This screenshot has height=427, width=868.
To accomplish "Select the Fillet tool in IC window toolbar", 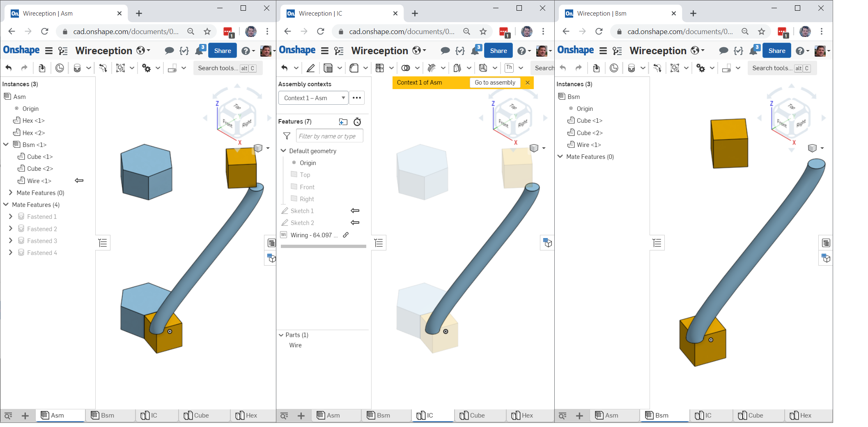I will (x=354, y=68).
